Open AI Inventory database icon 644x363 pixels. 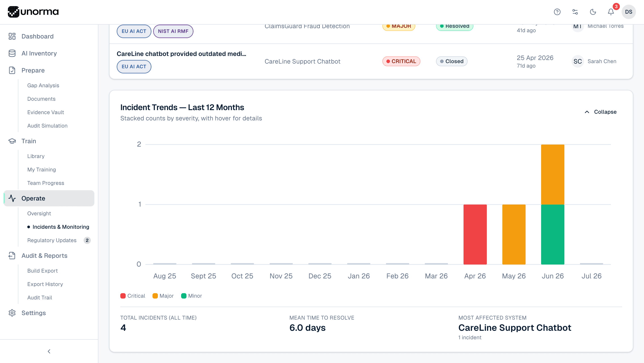(x=12, y=53)
